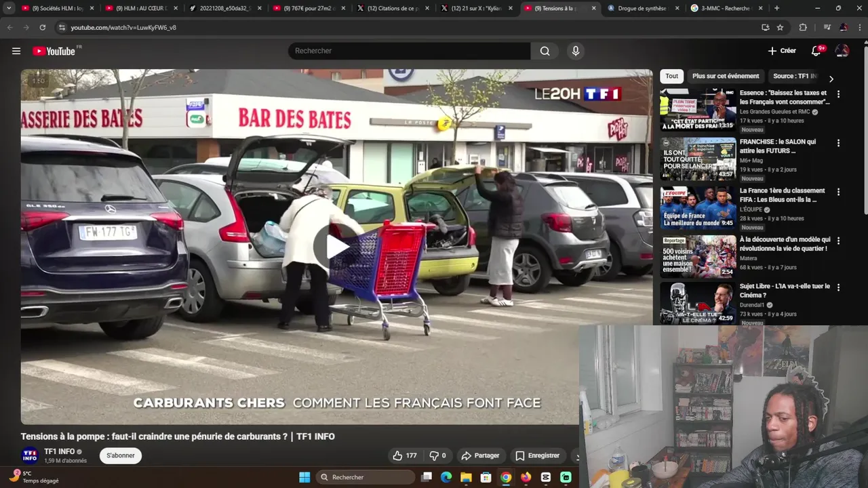868x488 pixels.
Task: Open 'Essence : Baissez les taxes' video title
Action: click(x=785, y=97)
